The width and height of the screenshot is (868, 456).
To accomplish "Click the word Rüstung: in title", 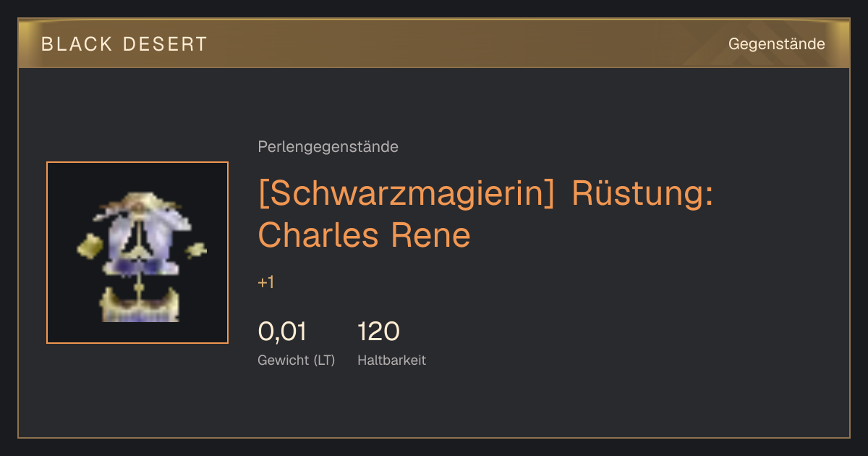I will point(642,193).
